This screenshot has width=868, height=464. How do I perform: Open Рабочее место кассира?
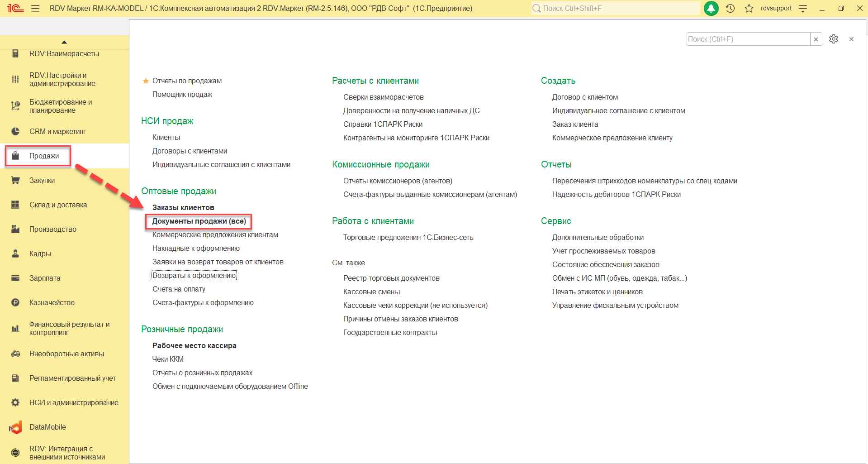coord(194,345)
